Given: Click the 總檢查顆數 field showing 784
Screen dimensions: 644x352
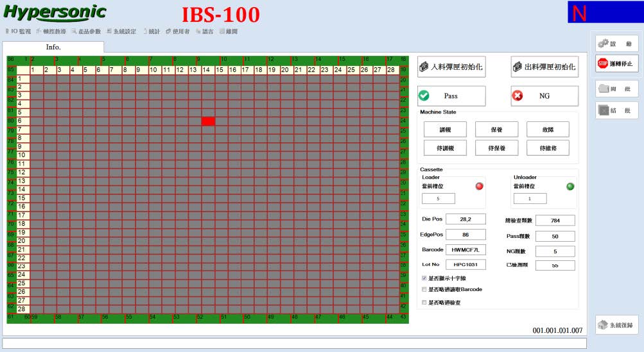Looking at the screenshot, I should [x=555, y=221].
